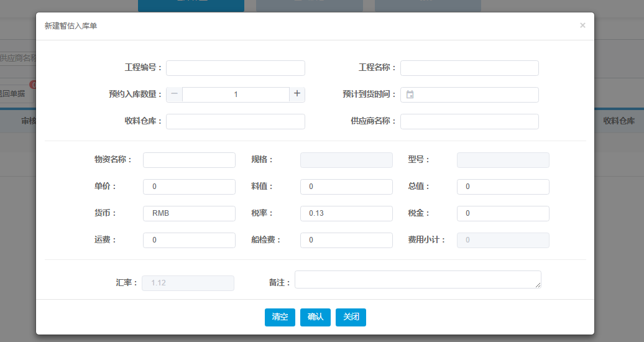Viewport: 644px width, 342px height.
Task: Close the dialog with the X icon
Action: (582, 25)
